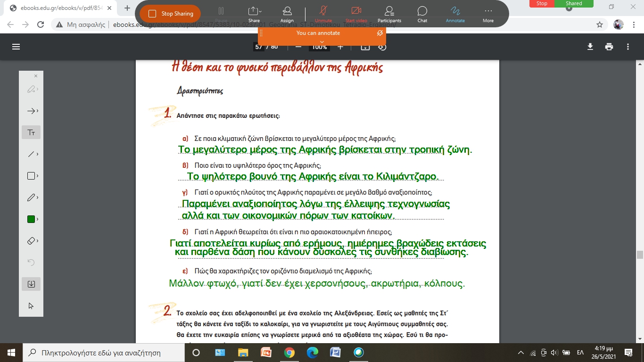
Task: Select the mouse pointer tool
Action: 31,306
